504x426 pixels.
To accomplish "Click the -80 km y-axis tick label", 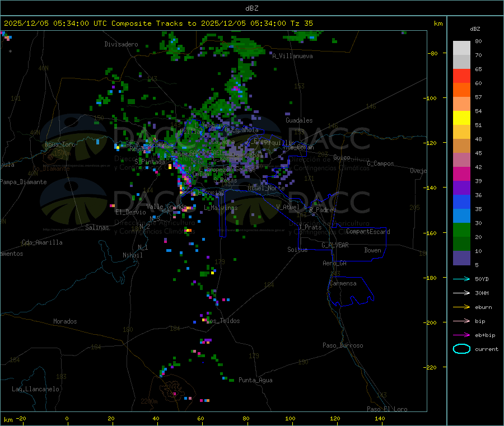I will (433, 53).
